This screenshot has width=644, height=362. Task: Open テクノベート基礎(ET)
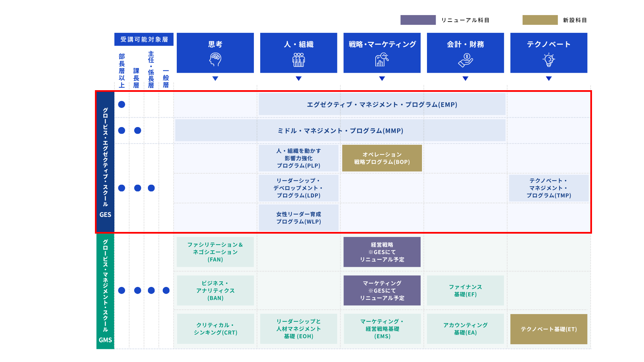click(549, 329)
